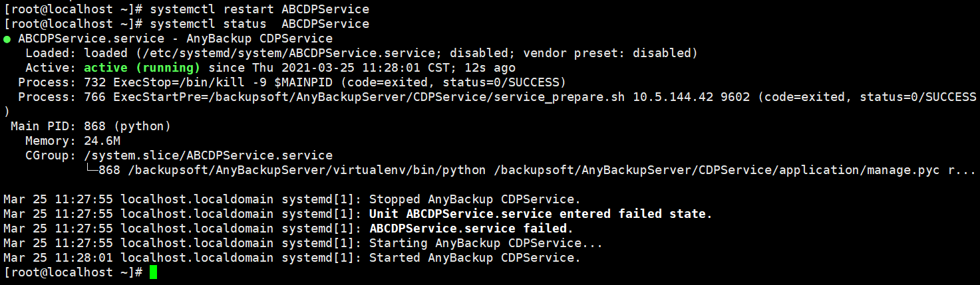Click the 'Main PID: 868 (python)' line
The height and width of the screenshot is (285, 980).
[x=91, y=126]
